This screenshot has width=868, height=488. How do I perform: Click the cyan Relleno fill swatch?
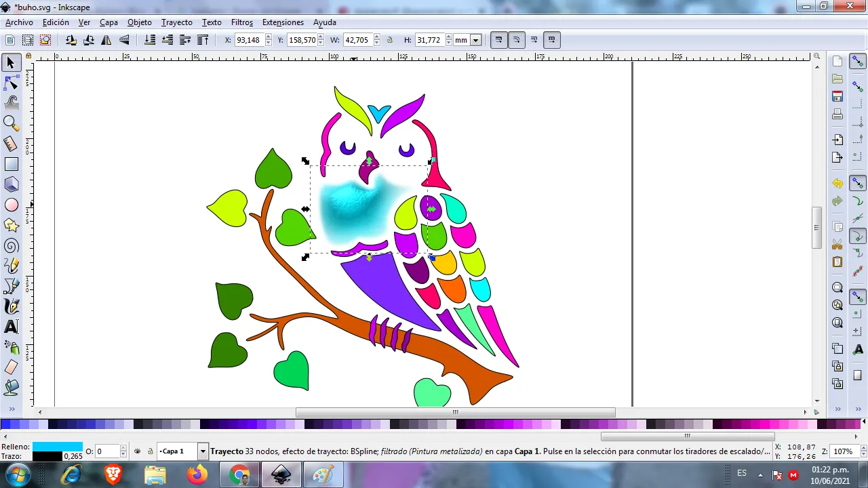tap(58, 447)
